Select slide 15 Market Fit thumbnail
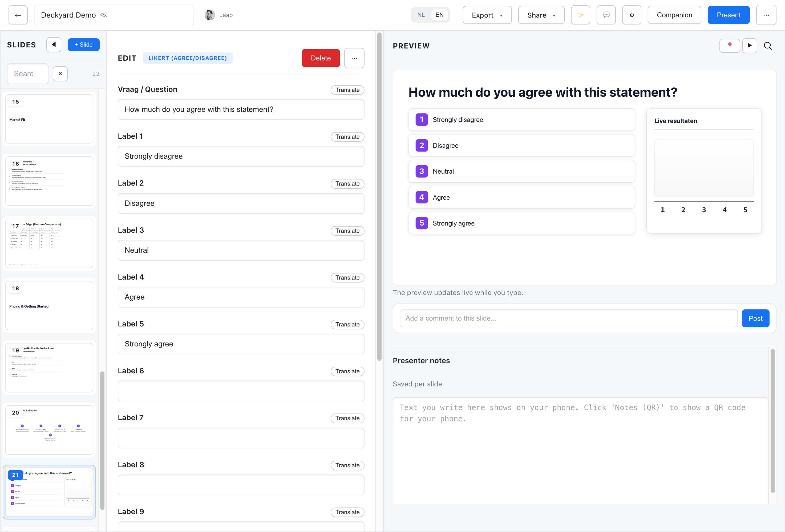This screenshot has height=532, width=785. (x=49, y=119)
